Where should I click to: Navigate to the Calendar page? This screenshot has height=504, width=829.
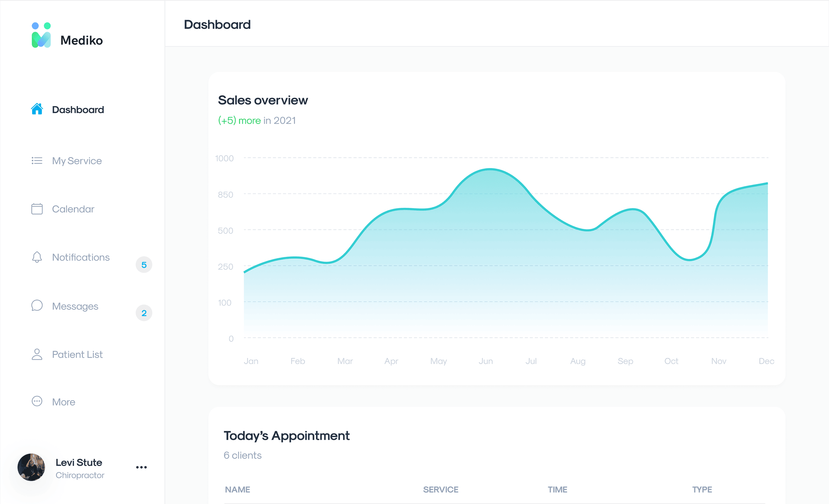[73, 209]
